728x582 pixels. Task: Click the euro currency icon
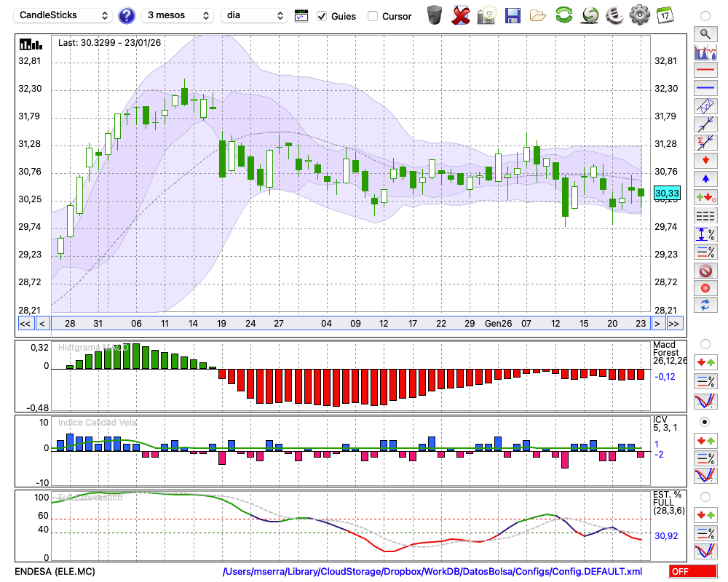pyautogui.click(x=614, y=15)
